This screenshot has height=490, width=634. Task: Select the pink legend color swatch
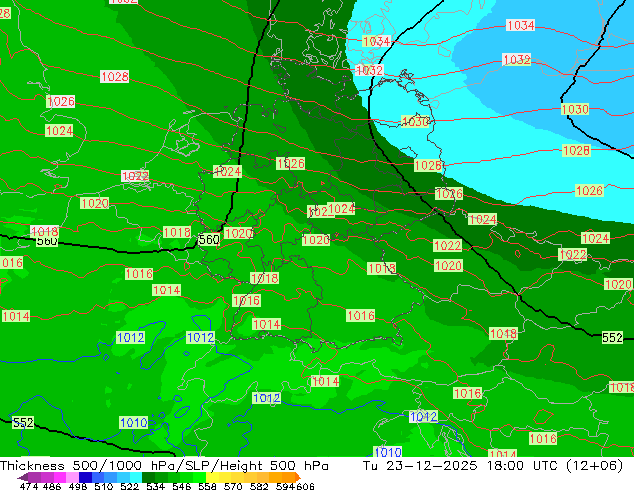72,477
